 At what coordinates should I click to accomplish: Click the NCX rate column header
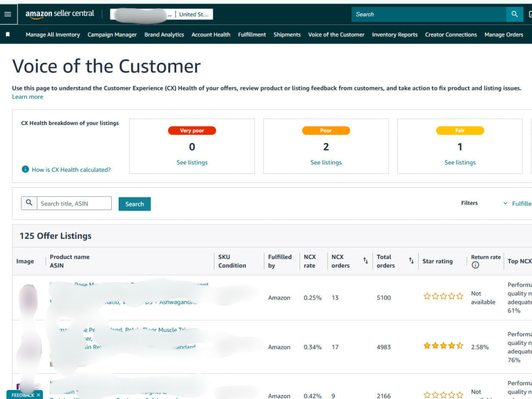(310, 261)
